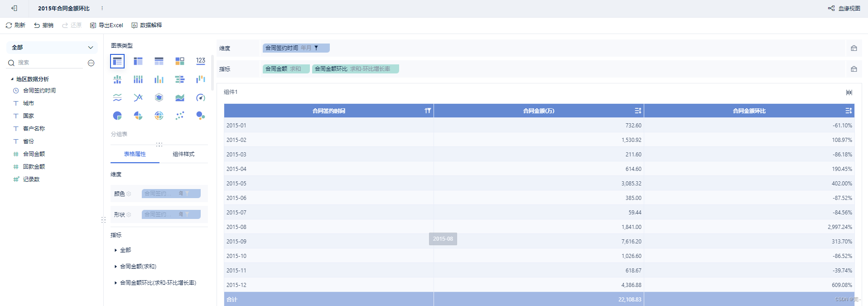Viewport: 868px width, 306px height.
Task: Select the bubble chart icon
Action: [x=201, y=116]
